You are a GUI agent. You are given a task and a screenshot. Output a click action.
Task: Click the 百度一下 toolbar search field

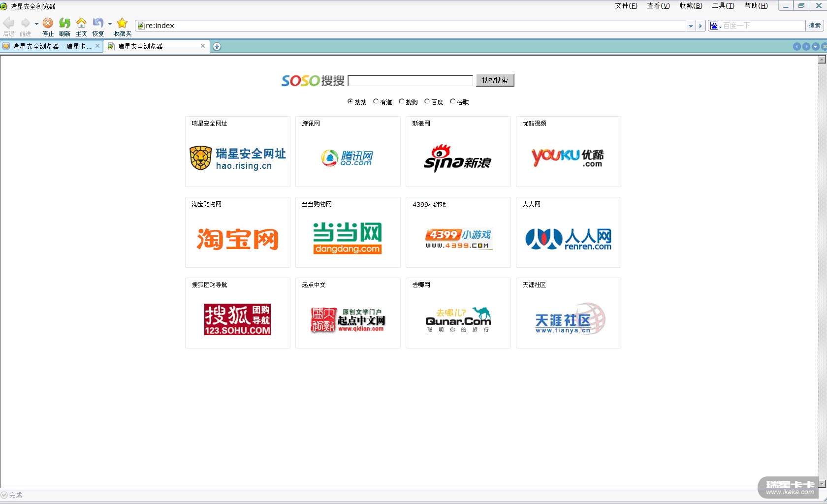[x=763, y=26]
